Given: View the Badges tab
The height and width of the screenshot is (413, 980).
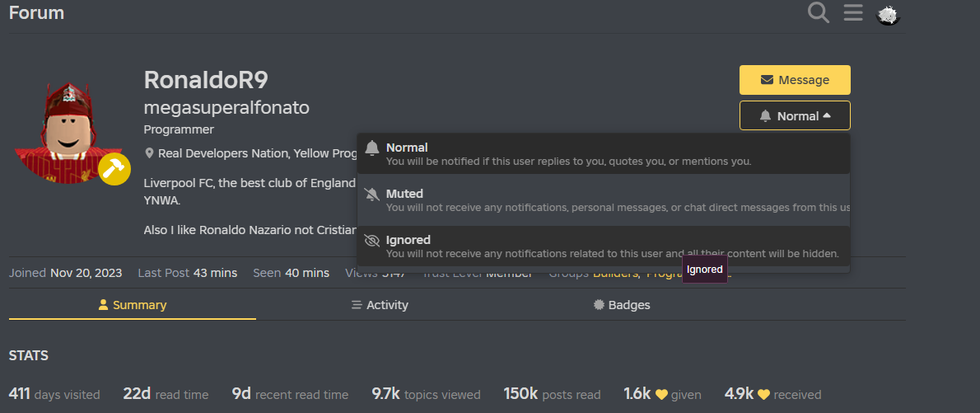Looking at the screenshot, I should 622,305.
